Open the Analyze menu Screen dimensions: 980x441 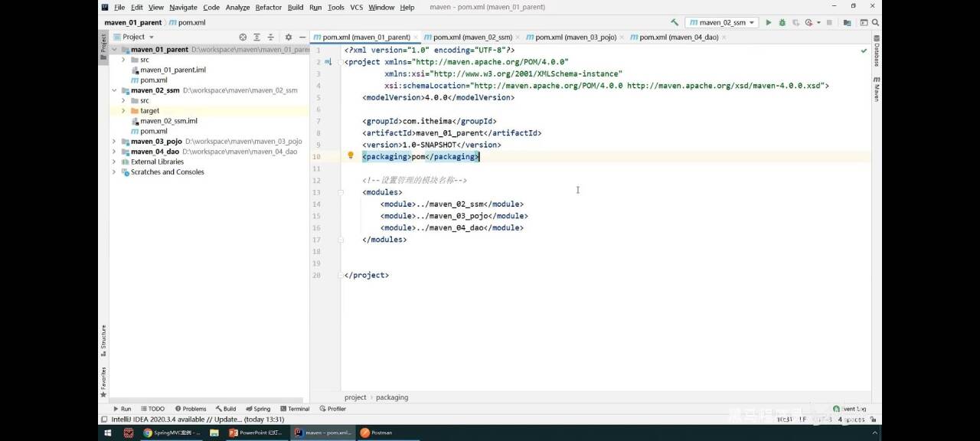(x=237, y=8)
